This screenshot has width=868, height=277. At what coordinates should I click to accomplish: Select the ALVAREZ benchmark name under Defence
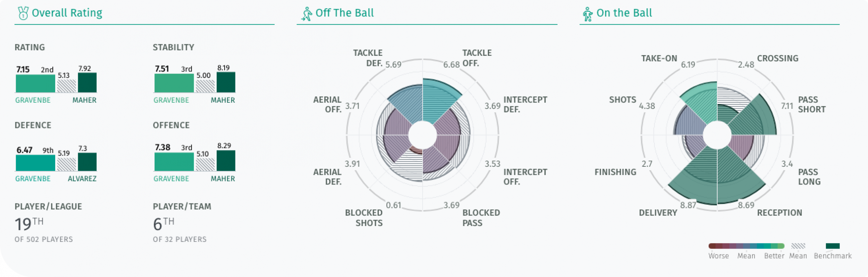click(x=82, y=179)
